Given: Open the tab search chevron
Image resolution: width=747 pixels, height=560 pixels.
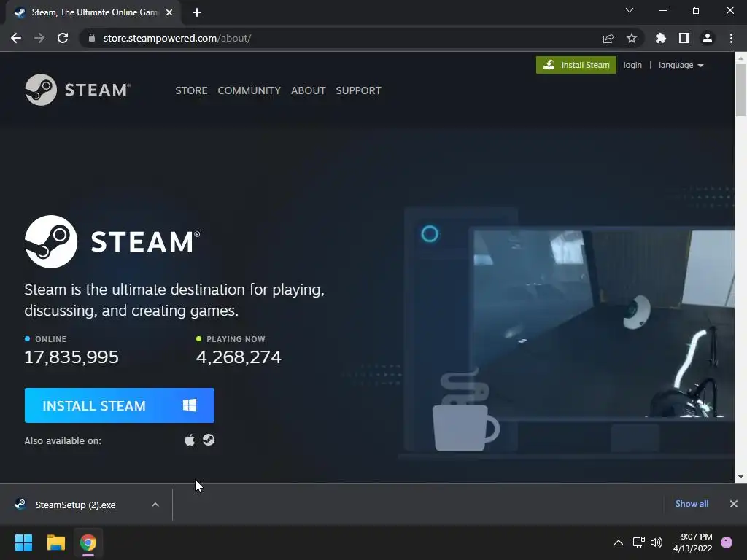Looking at the screenshot, I should pos(630,10).
